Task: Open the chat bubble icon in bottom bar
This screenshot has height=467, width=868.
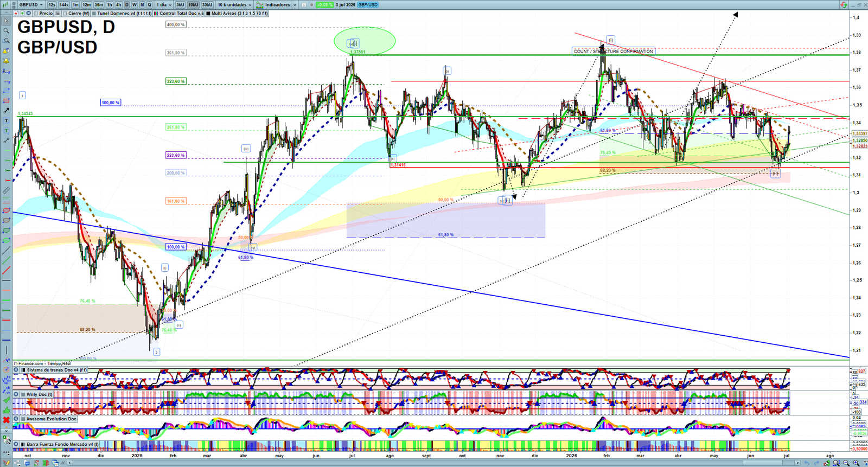Action: click(27, 463)
